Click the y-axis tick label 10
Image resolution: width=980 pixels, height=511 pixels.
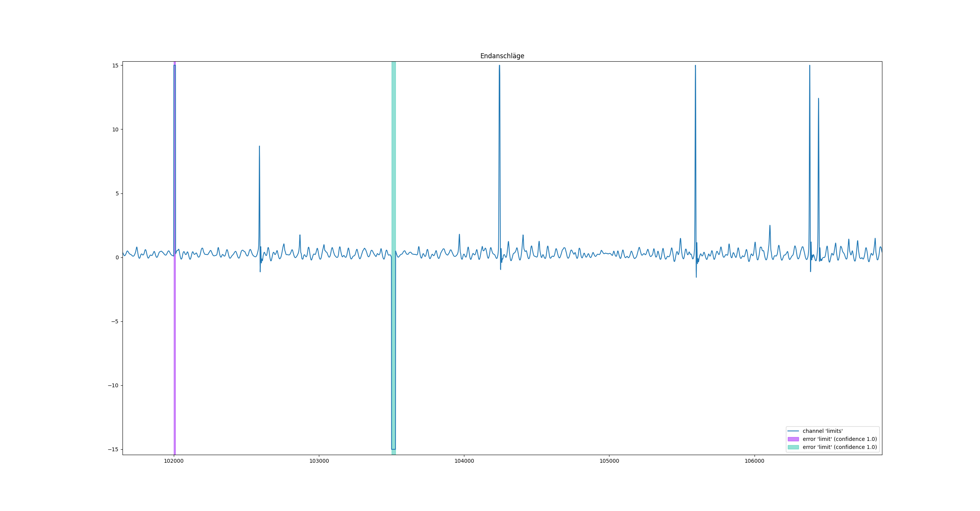(115, 129)
